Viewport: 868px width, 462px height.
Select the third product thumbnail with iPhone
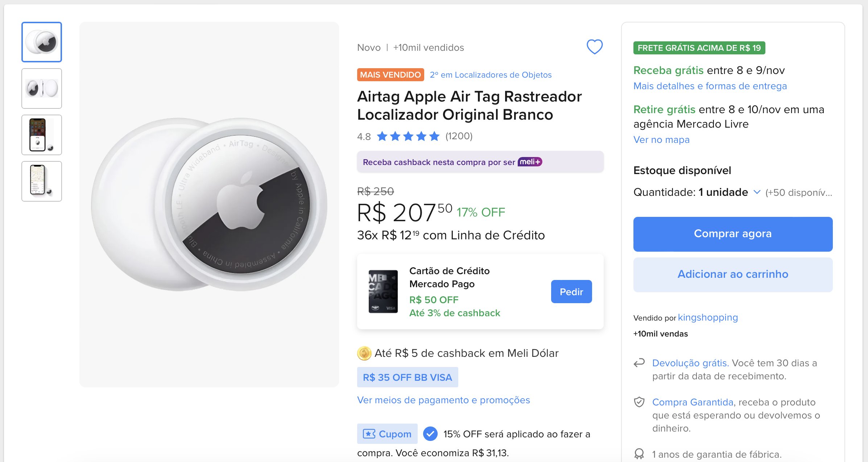click(x=42, y=135)
